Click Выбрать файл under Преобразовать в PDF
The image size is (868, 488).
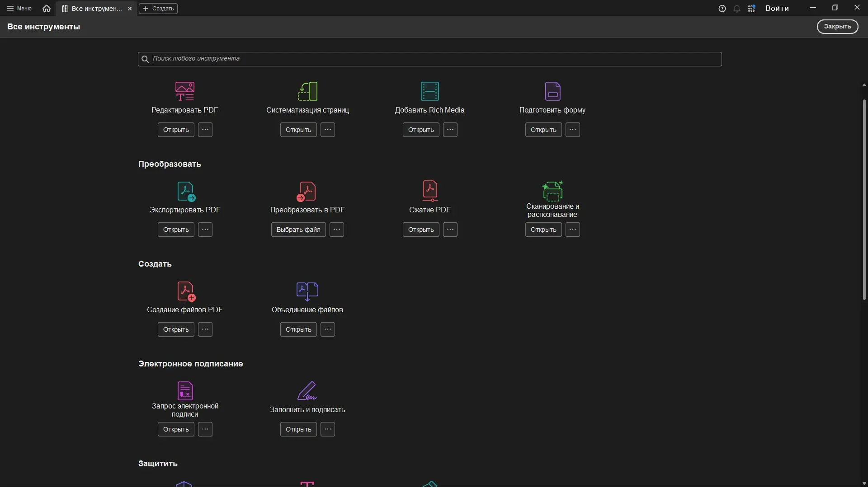[x=298, y=230]
